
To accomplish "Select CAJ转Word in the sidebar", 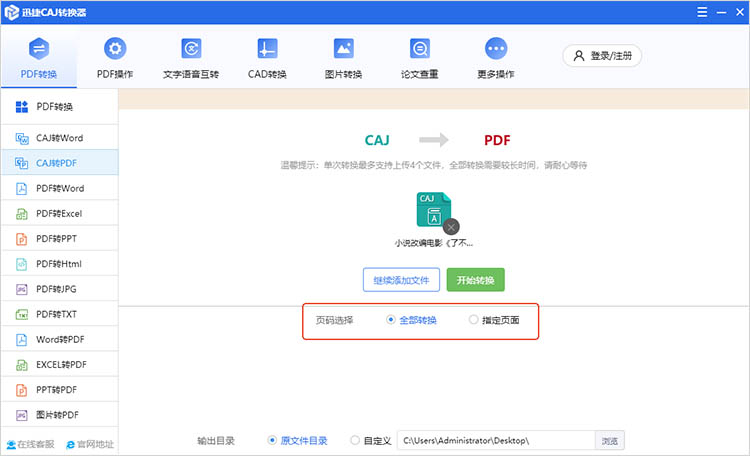I will (59, 136).
